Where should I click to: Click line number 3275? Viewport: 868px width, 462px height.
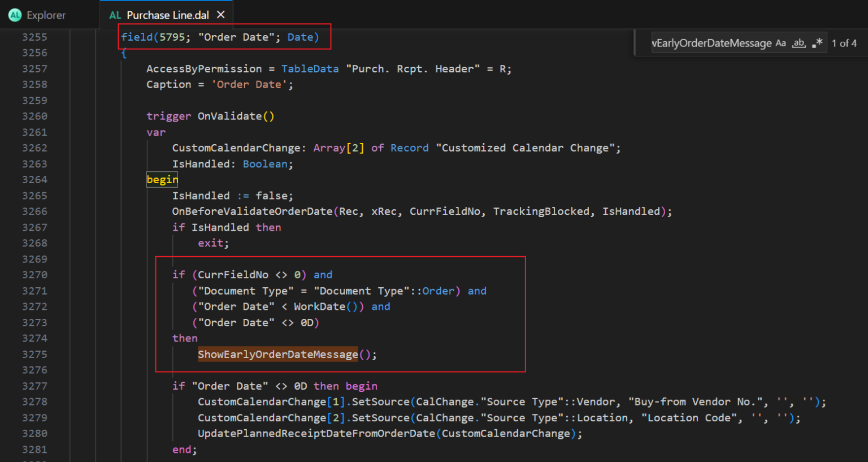[34, 355]
